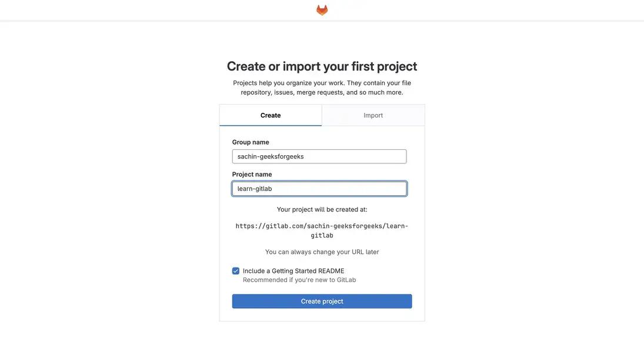Click 'You can always change your URL later'
Screen dimensions: 644x348
tap(322, 252)
